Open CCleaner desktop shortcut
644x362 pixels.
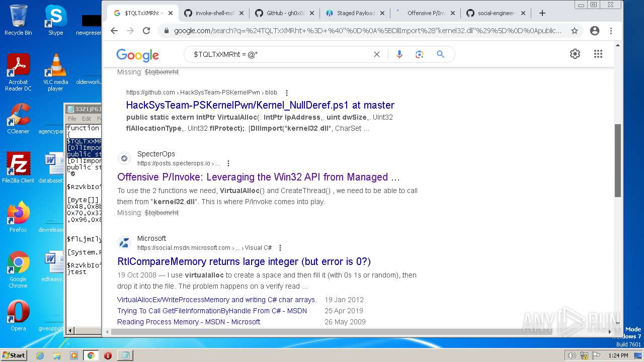coord(18,119)
